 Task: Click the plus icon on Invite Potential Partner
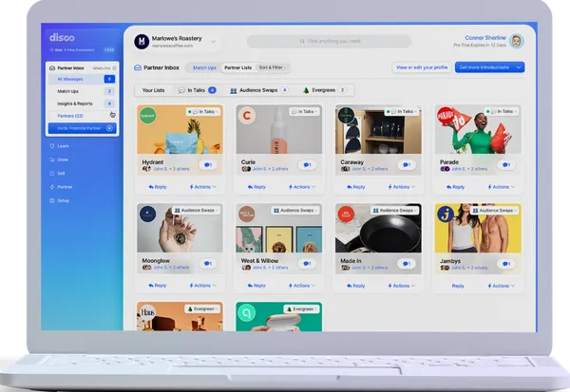pos(109,128)
